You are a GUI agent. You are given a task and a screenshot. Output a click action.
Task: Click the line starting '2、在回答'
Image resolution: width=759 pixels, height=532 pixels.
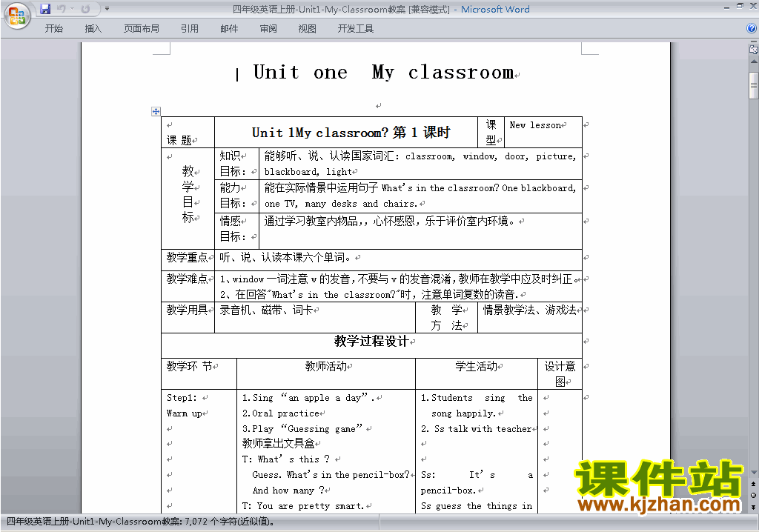click(x=369, y=294)
